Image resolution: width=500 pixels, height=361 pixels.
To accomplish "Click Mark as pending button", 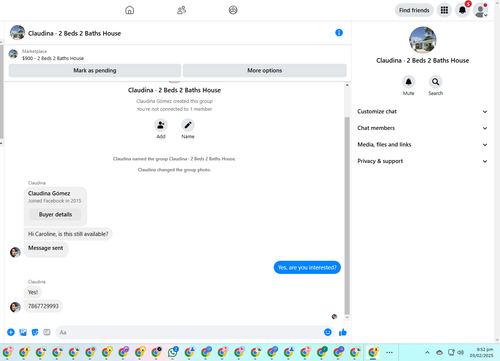I will 95,70.
